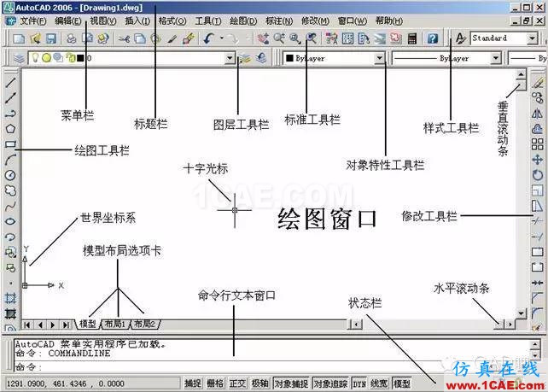Click the Undo arrow icon
Image resolution: width=548 pixels, height=392 pixels.
click(x=208, y=38)
